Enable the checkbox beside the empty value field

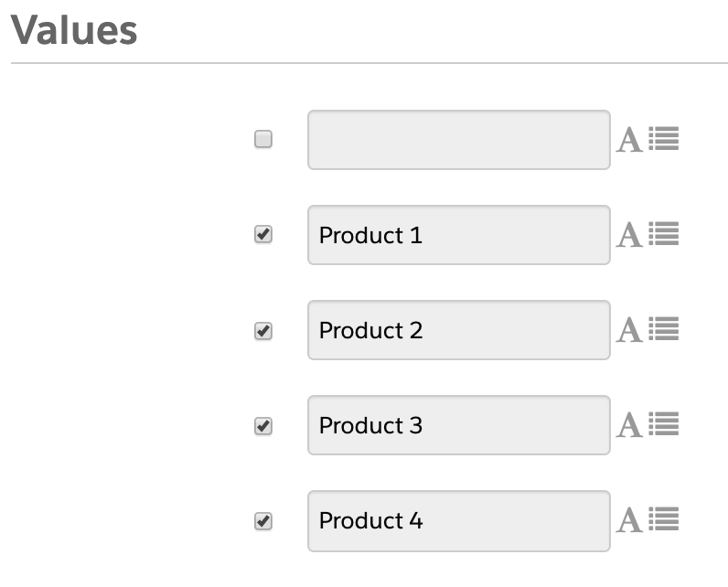click(263, 140)
